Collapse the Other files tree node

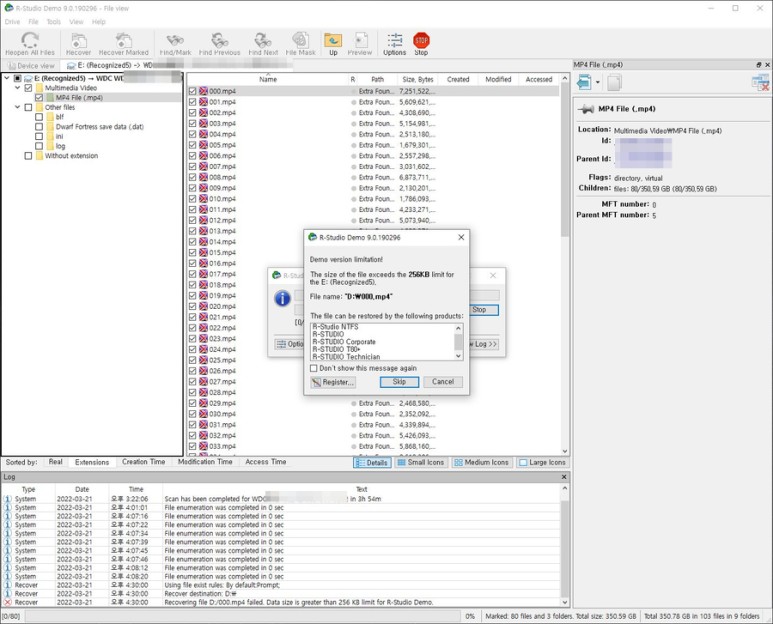[x=18, y=107]
